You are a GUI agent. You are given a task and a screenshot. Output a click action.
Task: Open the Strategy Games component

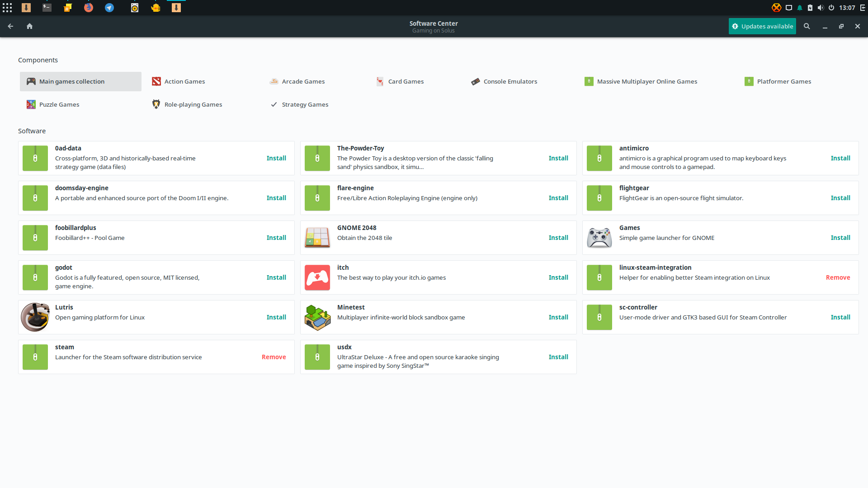pyautogui.click(x=299, y=104)
